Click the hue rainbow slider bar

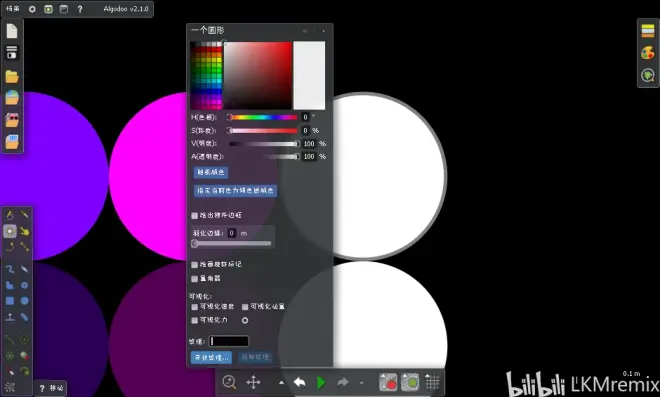(x=263, y=117)
